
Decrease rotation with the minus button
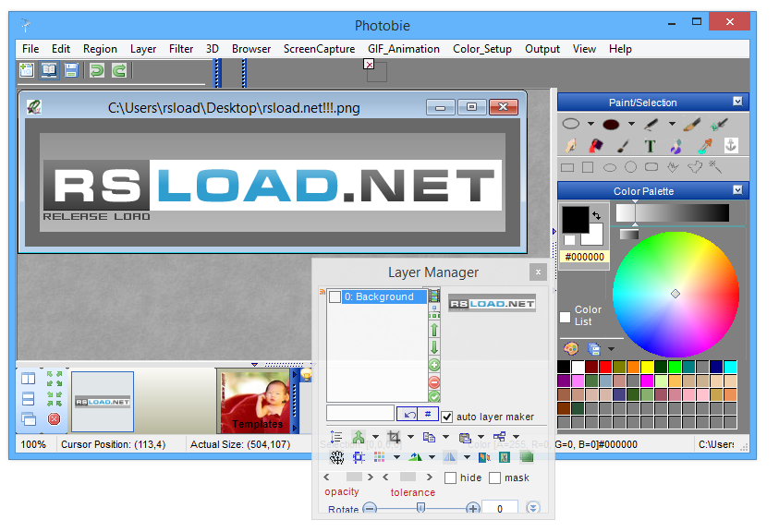370,508
